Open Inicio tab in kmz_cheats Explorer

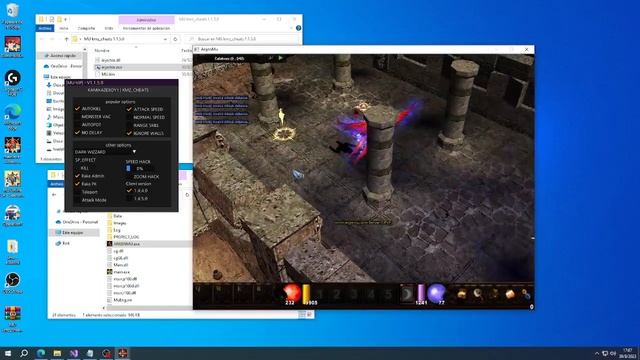pyautogui.click(x=64, y=28)
